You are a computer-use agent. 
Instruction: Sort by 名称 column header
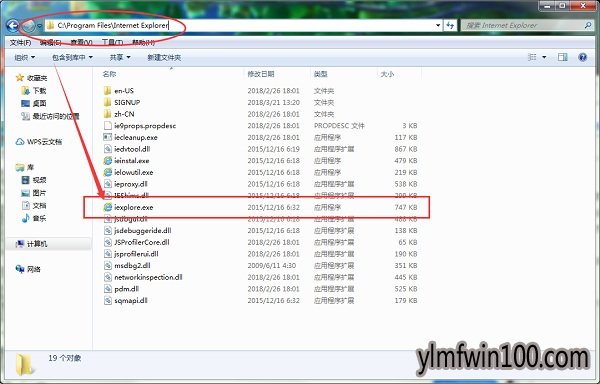109,74
